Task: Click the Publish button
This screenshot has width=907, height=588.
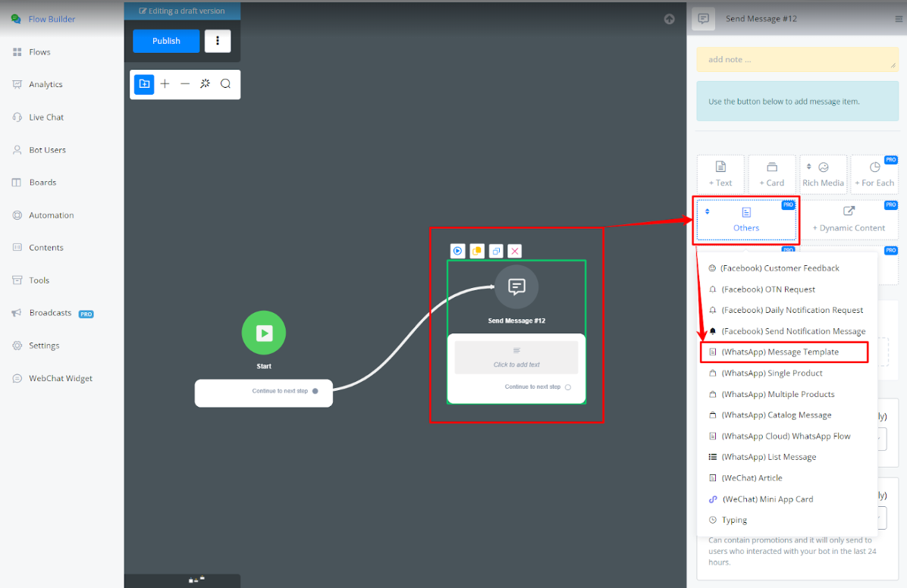Action: 166,41
